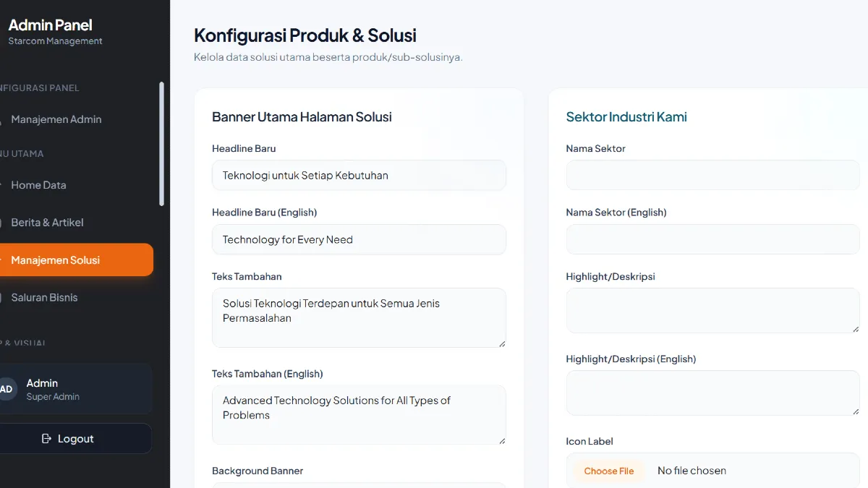Focus the Highlight/Deskripsi textarea
Viewport: 868px width, 488px height.
tap(712, 311)
